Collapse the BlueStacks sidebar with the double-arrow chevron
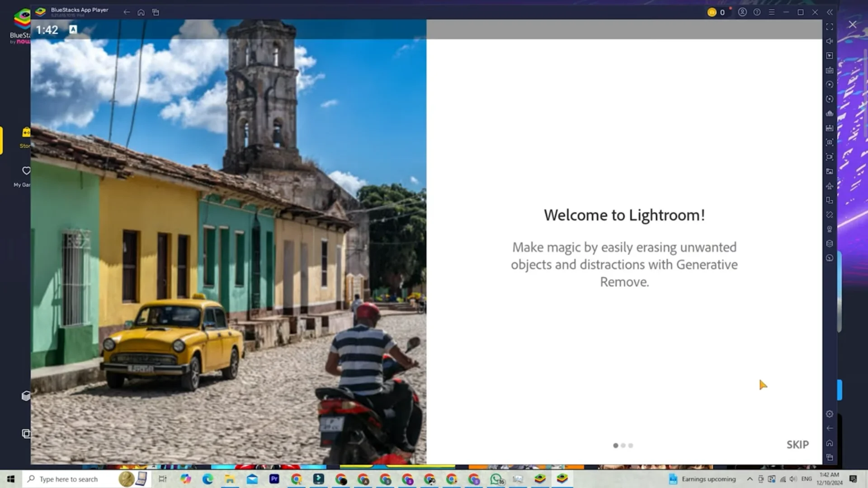Image resolution: width=868 pixels, height=488 pixels. (830, 12)
